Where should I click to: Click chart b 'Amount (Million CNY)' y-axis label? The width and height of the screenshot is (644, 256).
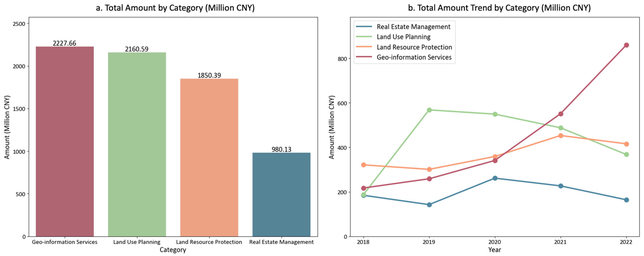tap(331, 127)
